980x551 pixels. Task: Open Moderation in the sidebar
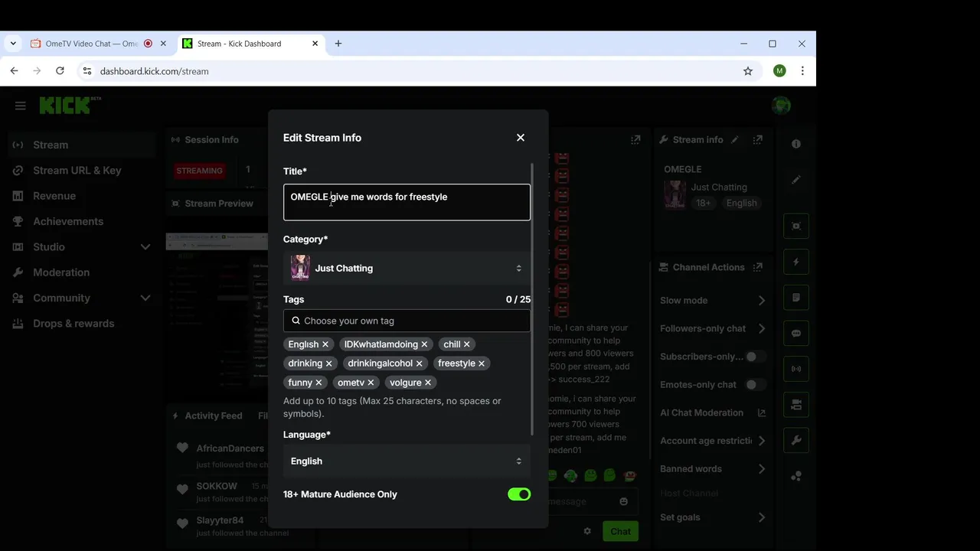coord(83,272)
